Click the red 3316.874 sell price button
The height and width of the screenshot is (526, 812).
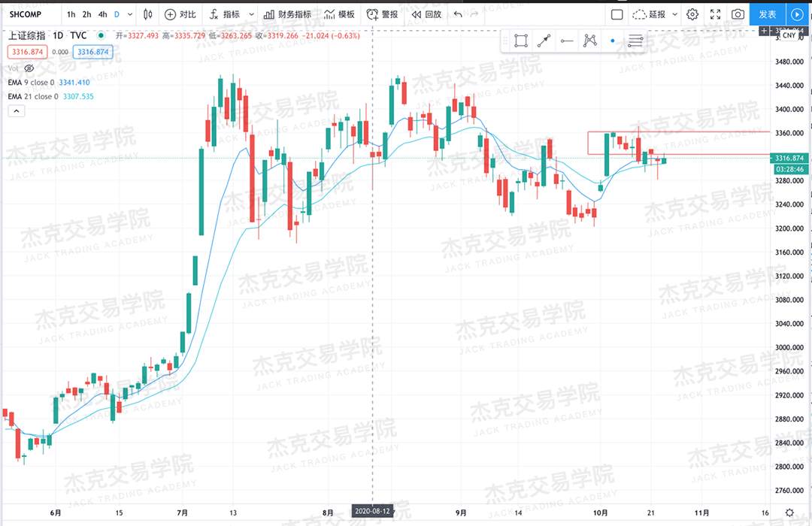[x=28, y=52]
